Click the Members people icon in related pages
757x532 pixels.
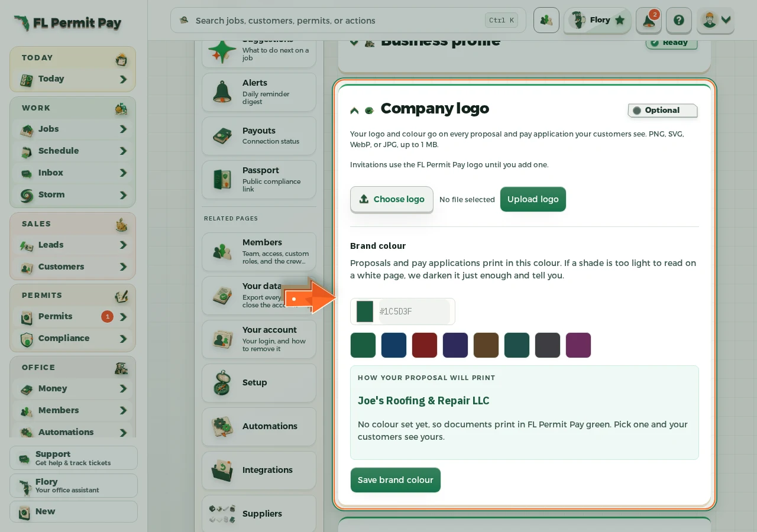click(222, 252)
